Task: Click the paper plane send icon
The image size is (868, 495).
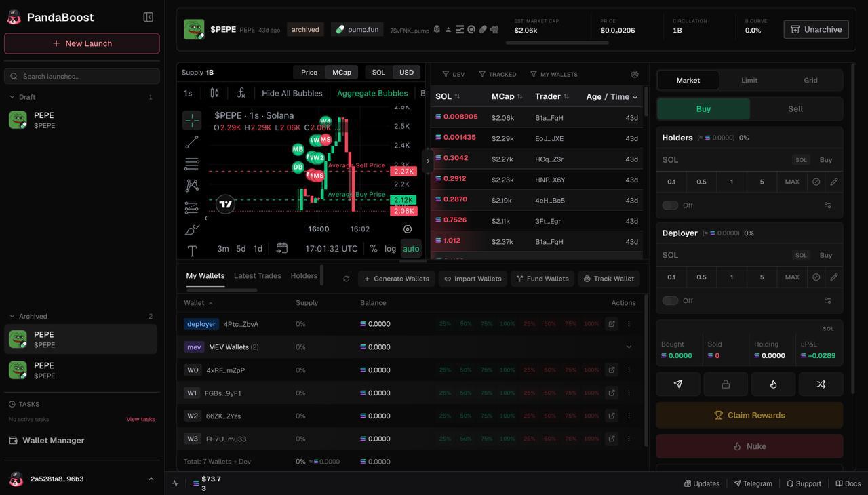Action: click(677, 384)
